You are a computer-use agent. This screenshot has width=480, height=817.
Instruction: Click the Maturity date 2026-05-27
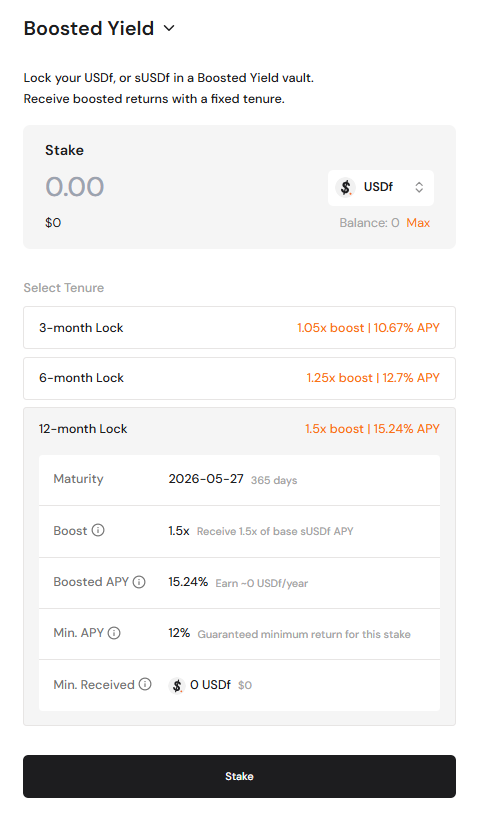206,479
